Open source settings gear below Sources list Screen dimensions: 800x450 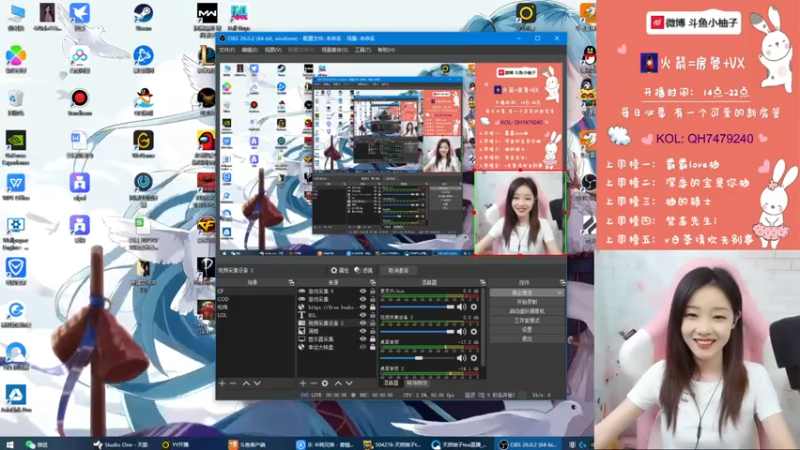point(324,383)
